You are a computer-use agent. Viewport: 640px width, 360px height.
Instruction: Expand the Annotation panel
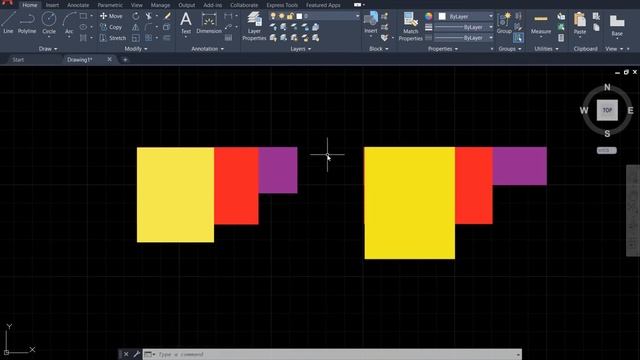point(207,49)
